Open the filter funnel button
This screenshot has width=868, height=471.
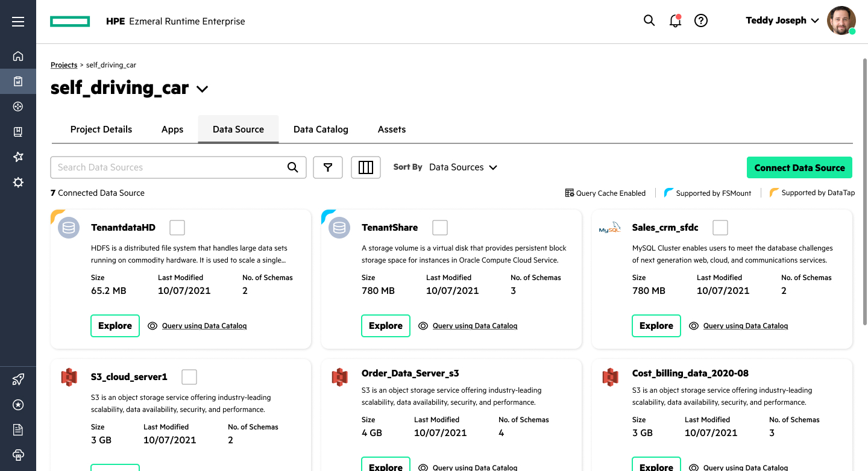[328, 167]
